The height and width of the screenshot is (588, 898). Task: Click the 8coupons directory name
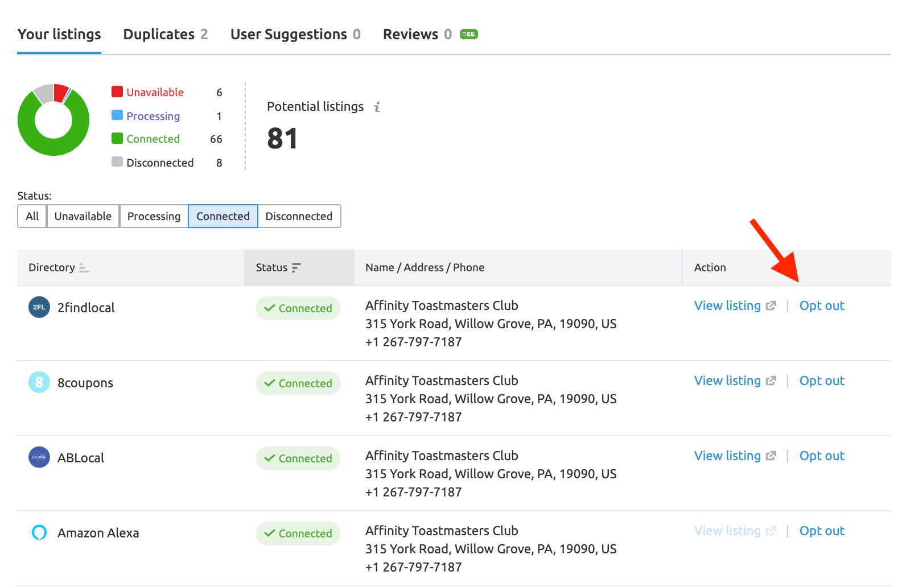85,383
